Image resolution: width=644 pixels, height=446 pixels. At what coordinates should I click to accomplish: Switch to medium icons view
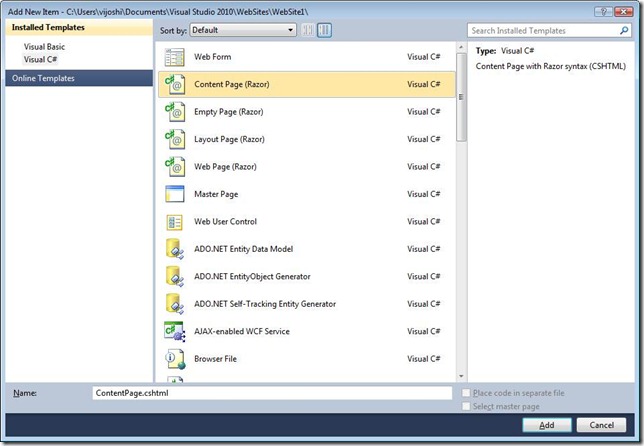pos(324,30)
